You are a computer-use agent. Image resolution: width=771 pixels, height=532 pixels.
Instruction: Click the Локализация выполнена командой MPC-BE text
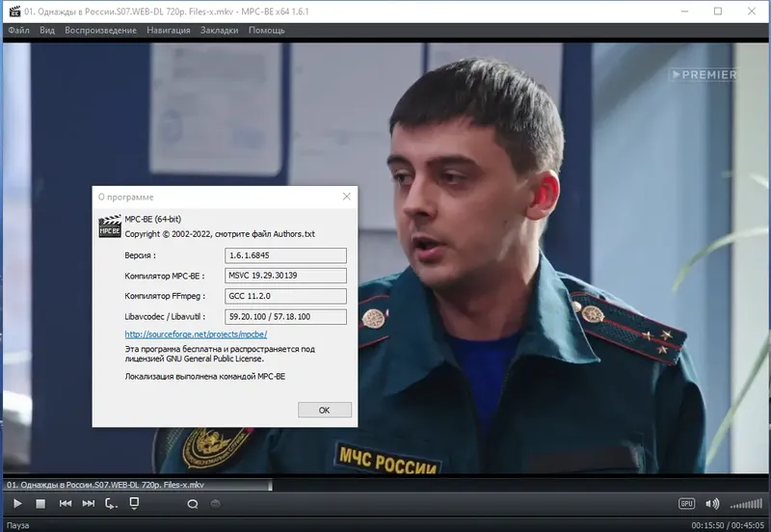click(205, 377)
